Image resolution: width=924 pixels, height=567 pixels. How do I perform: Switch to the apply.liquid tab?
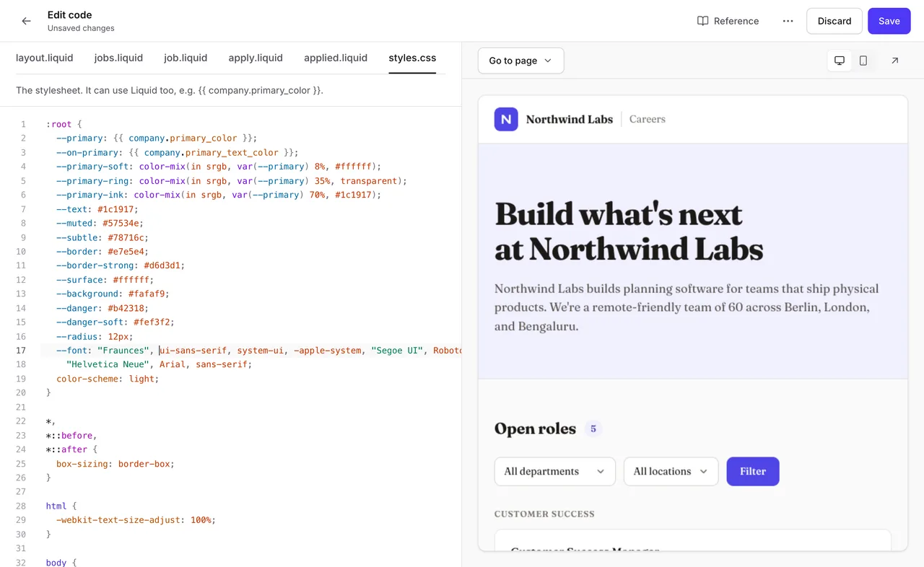[256, 58]
